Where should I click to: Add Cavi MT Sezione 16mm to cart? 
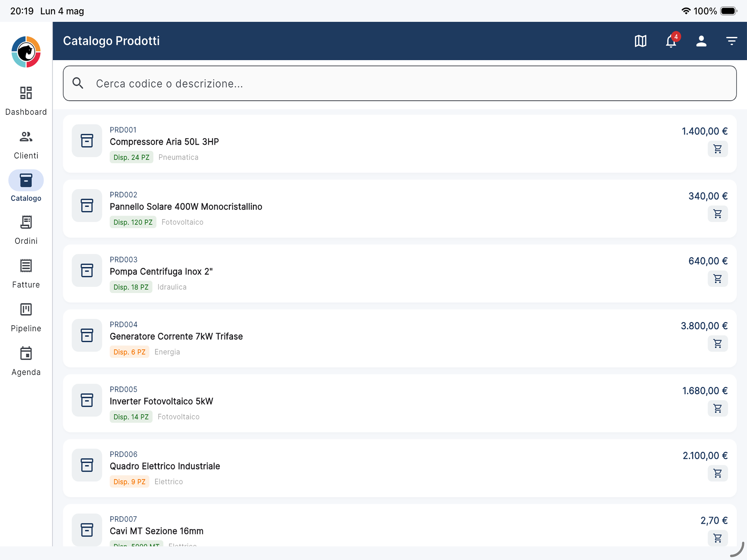718,538
